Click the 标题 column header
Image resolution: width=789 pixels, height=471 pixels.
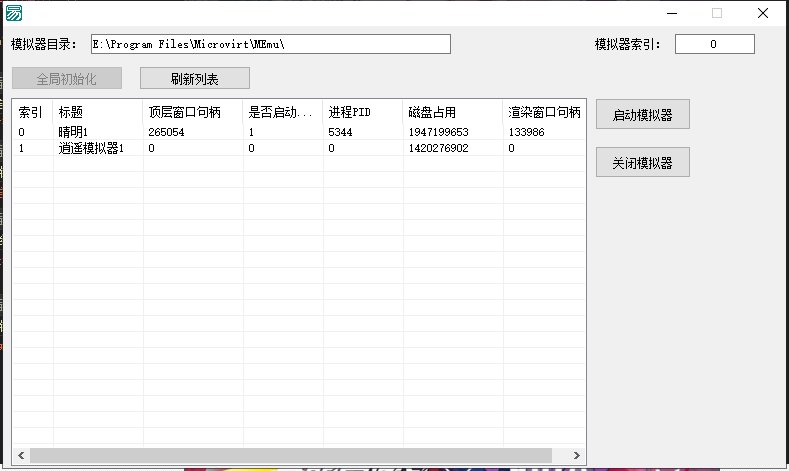pyautogui.click(x=97, y=112)
